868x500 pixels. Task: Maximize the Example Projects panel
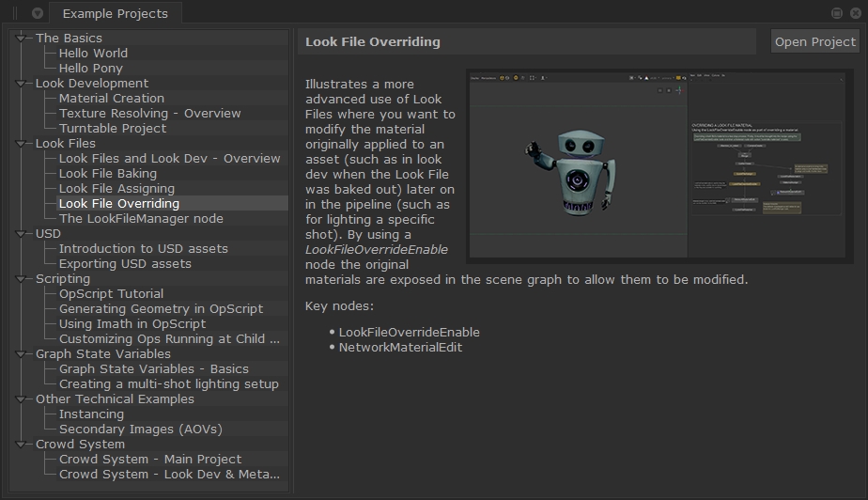click(x=837, y=13)
